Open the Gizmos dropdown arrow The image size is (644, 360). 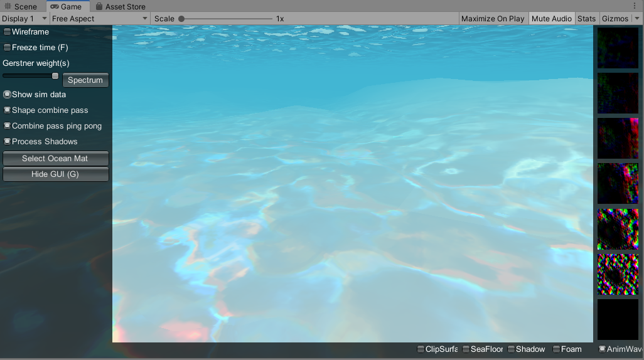(637, 18)
